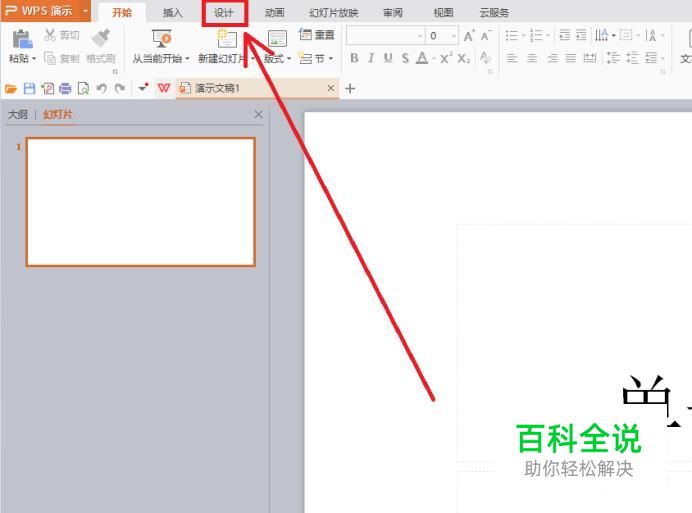Start slideshow with 从当前开始 icon
This screenshot has height=513, width=692.
[161, 39]
